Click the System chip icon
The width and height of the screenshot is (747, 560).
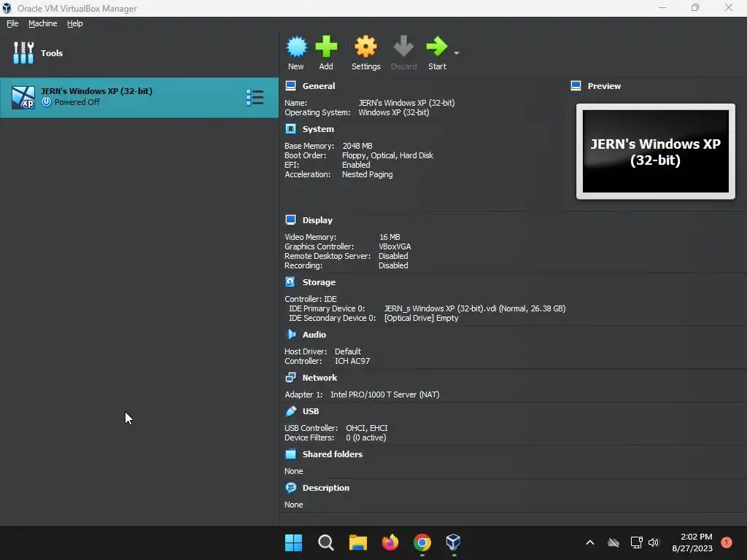click(x=290, y=128)
